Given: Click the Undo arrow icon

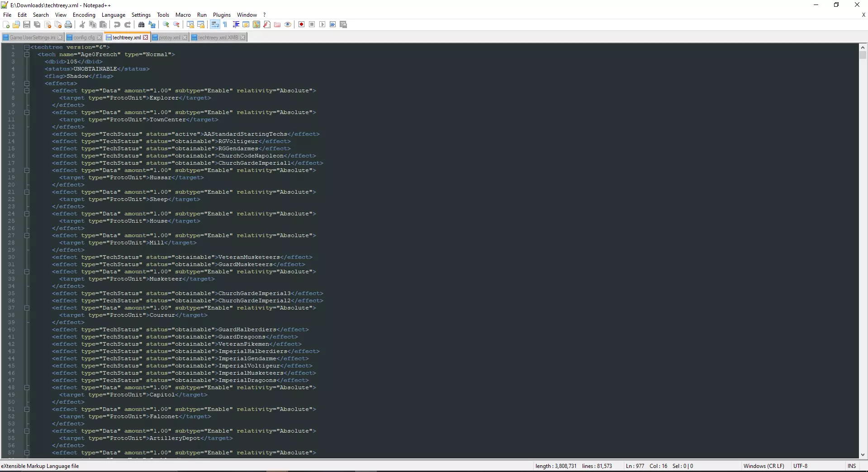Looking at the screenshot, I should [117, 24].
